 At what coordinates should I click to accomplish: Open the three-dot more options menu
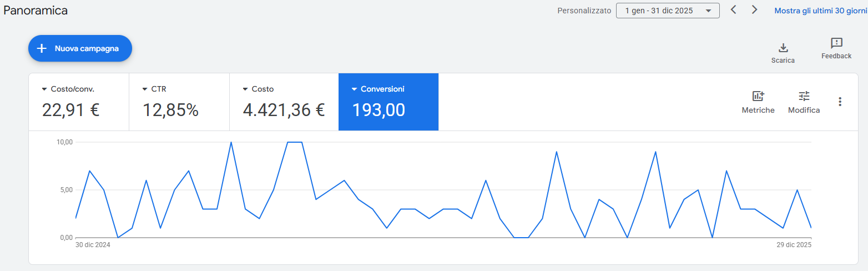(840, 102)
